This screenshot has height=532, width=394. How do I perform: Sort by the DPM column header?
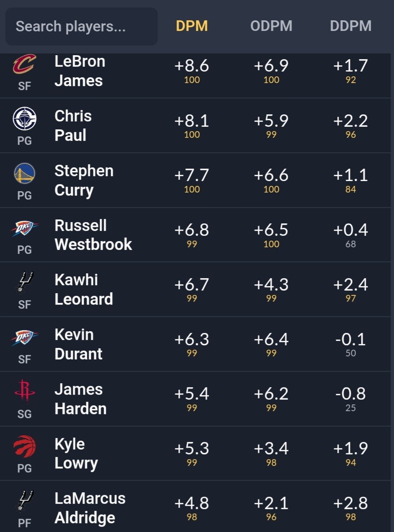191,26
